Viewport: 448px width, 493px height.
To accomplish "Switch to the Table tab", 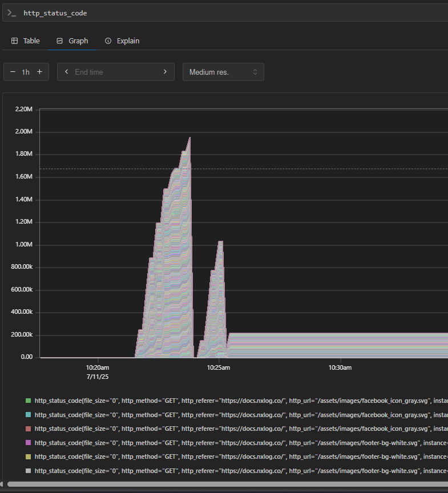I will tap(31, 41).
